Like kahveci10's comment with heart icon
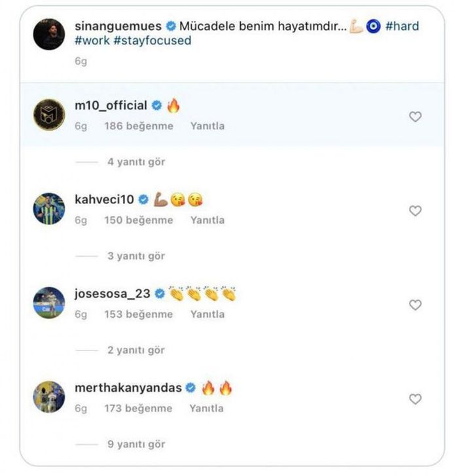460x476 pixels. (415, 211)
